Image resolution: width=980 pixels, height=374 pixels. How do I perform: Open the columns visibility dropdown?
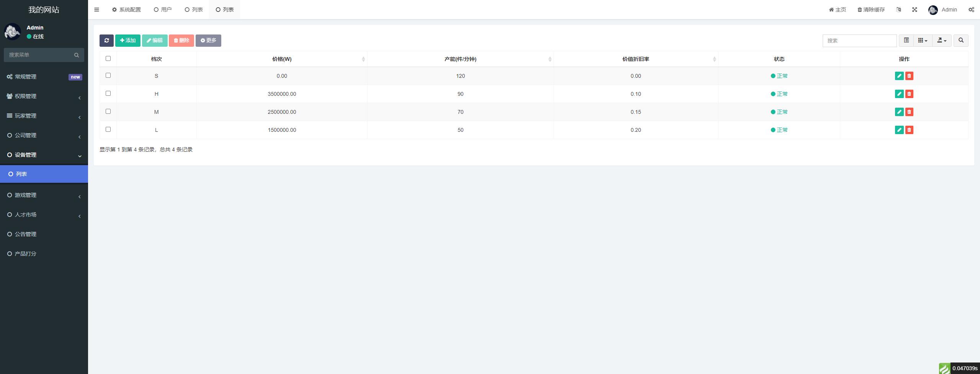(923, 41)
